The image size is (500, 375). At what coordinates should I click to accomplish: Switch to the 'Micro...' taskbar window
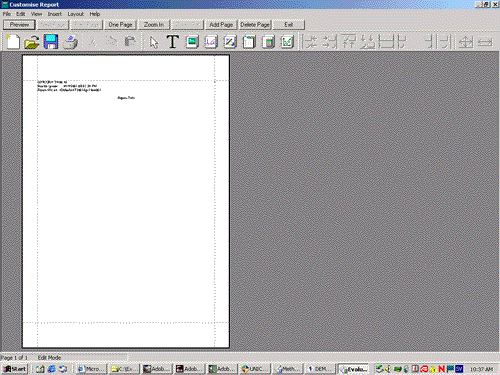pos(91,369)
